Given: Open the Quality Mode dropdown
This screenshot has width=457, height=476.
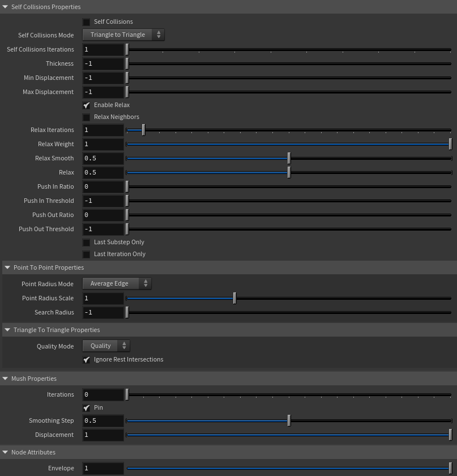Looking at the screenshot, I should [x=106, y=346].
